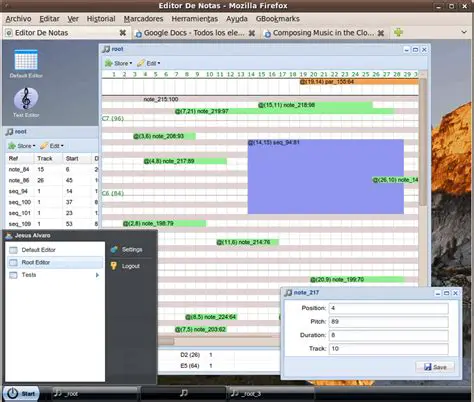Click the user icon beside Jesus Alvaro
Viewport: 474px width, 402px height.
point(9,235)
